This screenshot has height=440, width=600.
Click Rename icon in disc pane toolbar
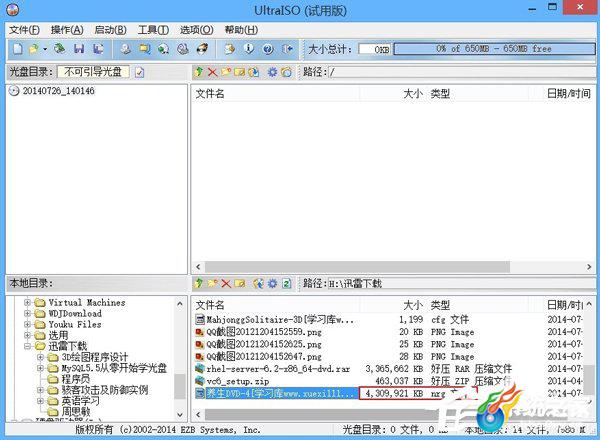click(240, 72)
